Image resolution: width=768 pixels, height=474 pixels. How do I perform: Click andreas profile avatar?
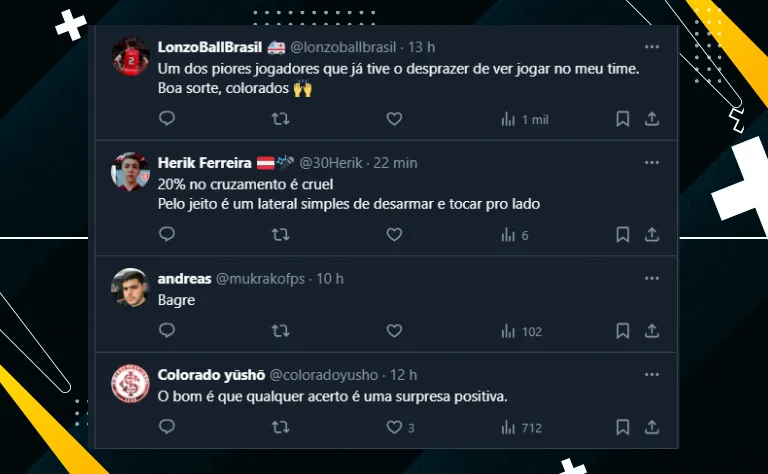point(131,288)
